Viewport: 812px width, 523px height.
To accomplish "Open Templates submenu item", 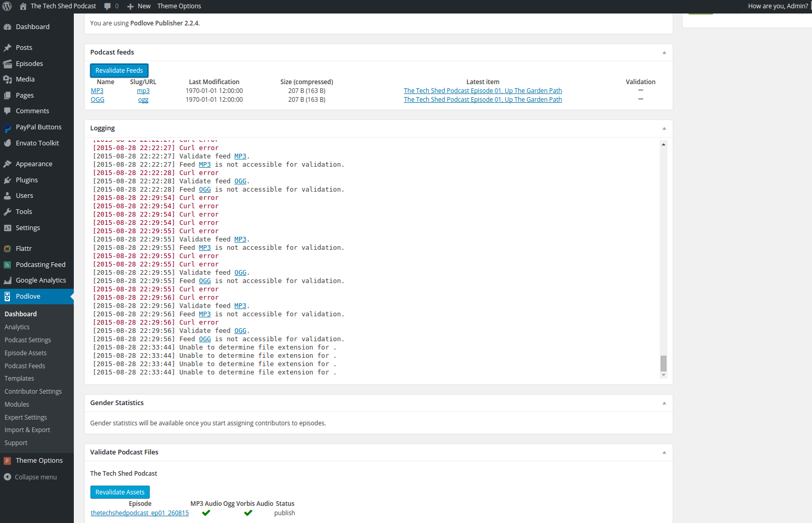I will [x=19, y=379].
